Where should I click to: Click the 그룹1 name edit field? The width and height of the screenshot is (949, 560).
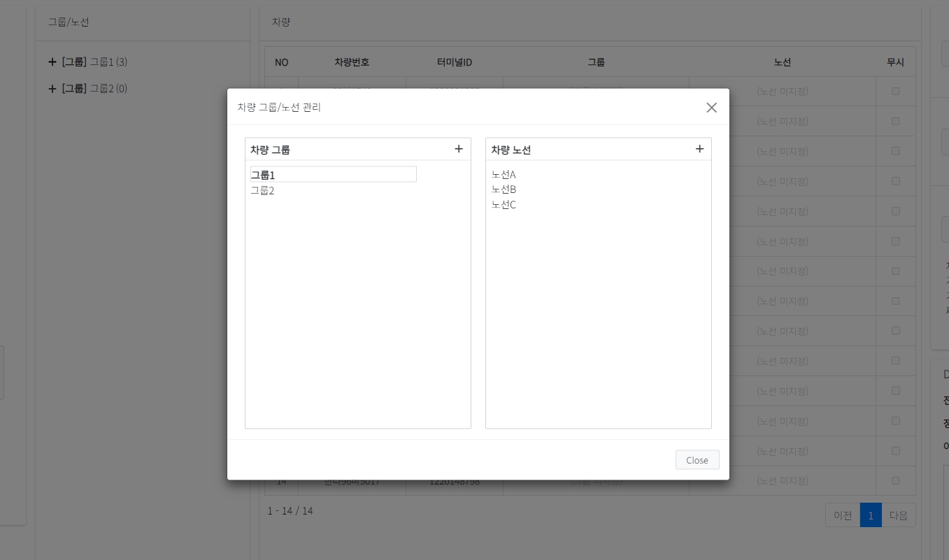coord(334,174)
